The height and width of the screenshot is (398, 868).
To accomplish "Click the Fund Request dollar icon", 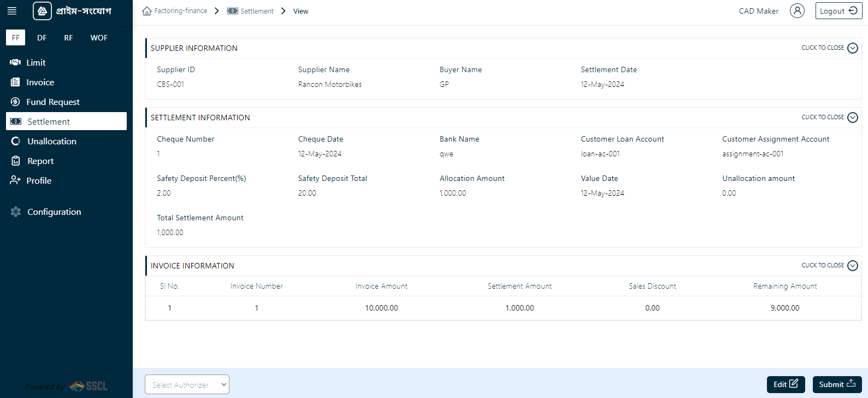I will [x=15, y=102].
